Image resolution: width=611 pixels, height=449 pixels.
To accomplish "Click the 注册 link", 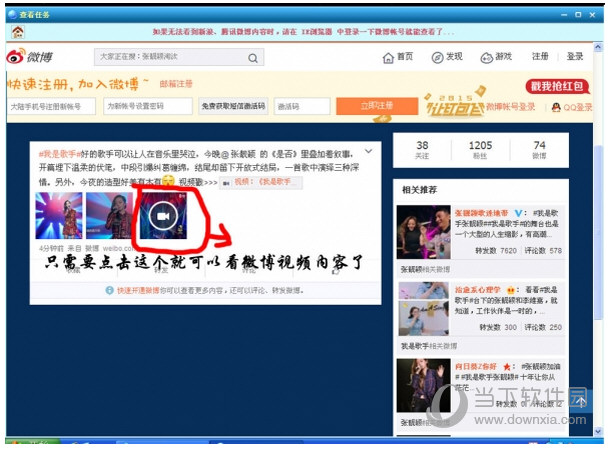I will click(x=540, y=57).
